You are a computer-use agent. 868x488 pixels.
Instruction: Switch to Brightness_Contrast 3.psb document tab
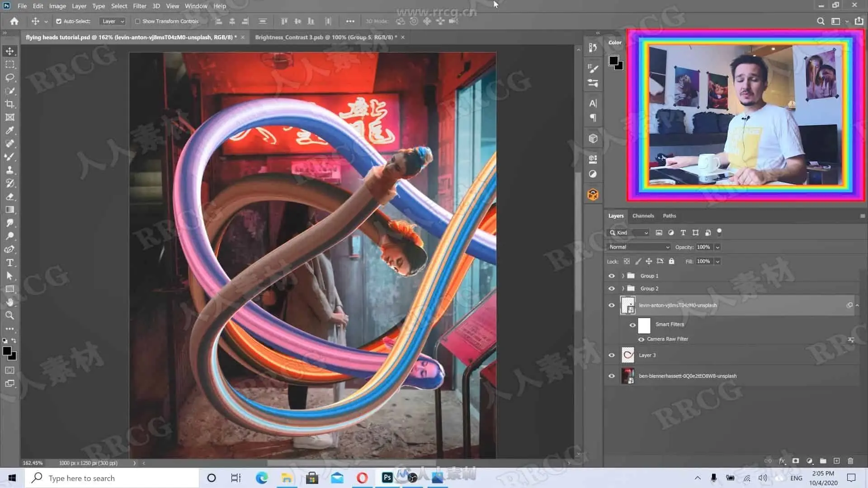[326, 37]
